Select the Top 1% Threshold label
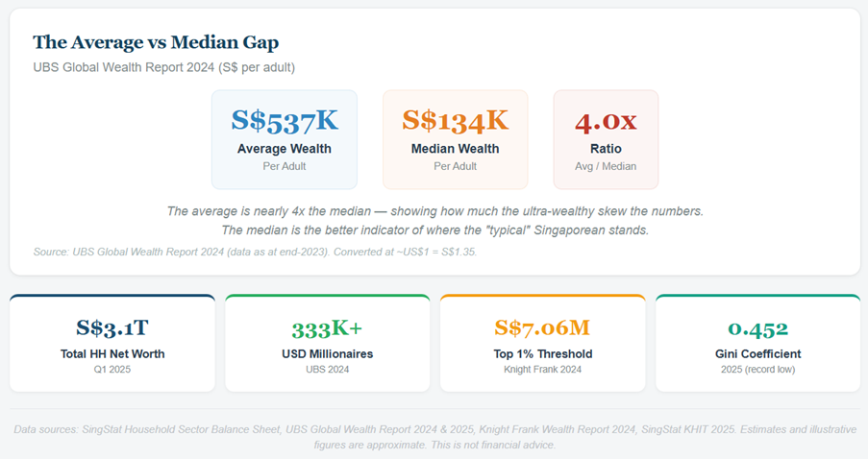This screenshot has height=459, width=868. tap(542, 354)
